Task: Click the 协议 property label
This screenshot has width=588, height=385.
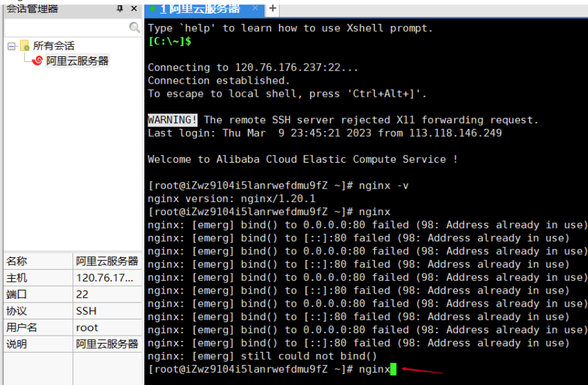Action: [16, 310]
